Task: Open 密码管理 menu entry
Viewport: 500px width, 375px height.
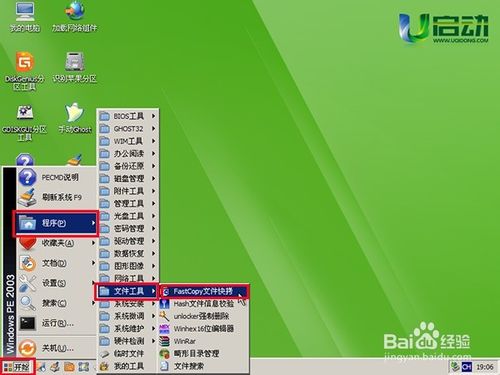Action: coord(128,229)
